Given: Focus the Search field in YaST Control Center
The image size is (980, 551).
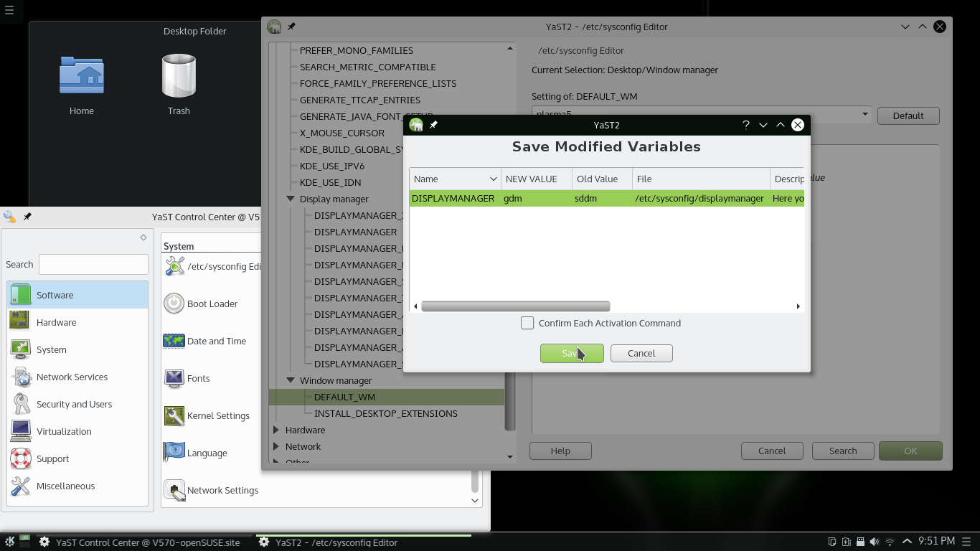Looking at the screenshot, I should (93, 264).
